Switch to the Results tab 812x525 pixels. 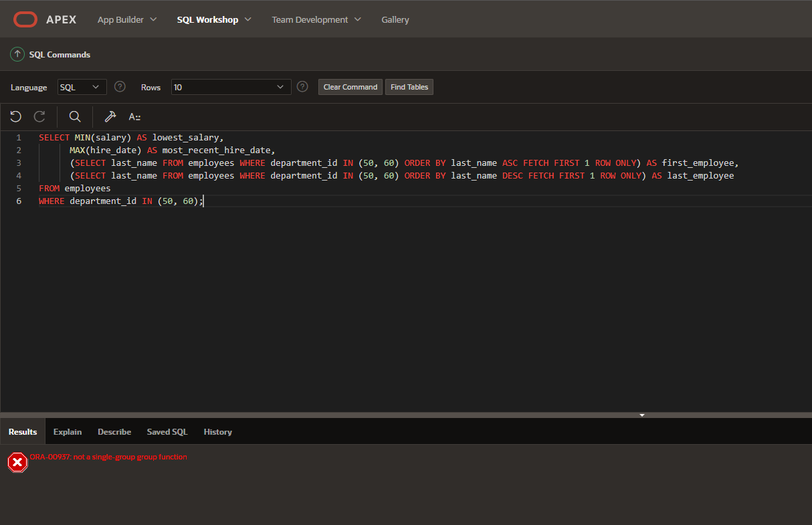[23, 431]
